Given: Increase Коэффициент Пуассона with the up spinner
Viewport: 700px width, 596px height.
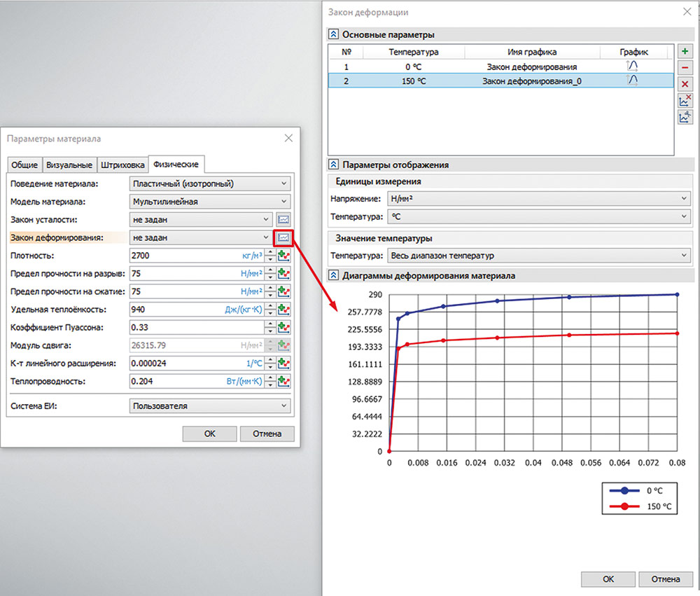Looking at the screenshot, I should point(269,324).
